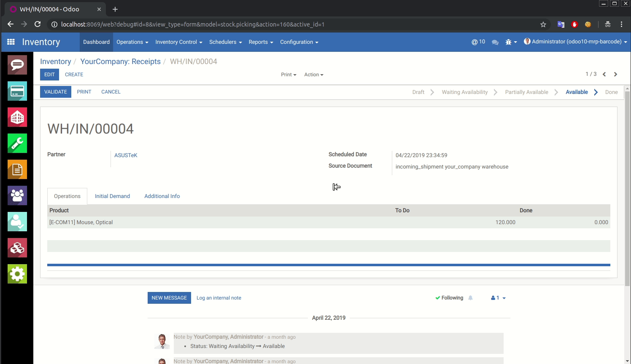The width and height of the screenshot is (631, 364).
Task: Open the conversations chat bubble icon
Action: coord(495,42)
